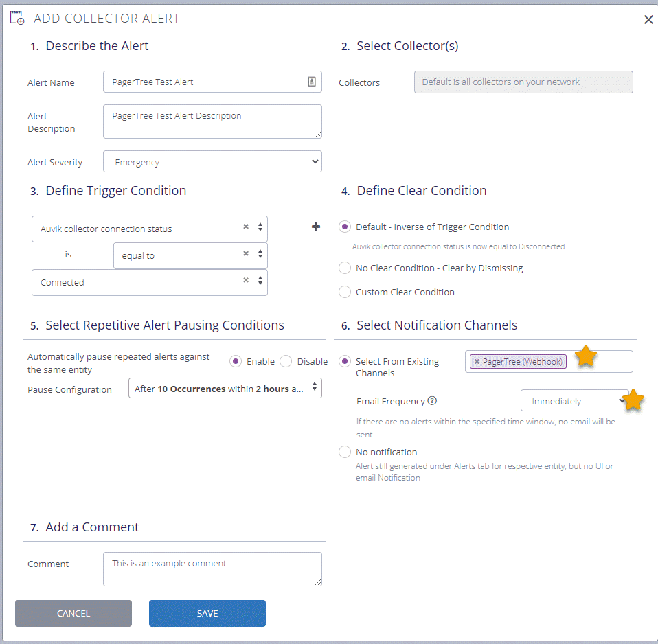Click the Comment text area

212,569
